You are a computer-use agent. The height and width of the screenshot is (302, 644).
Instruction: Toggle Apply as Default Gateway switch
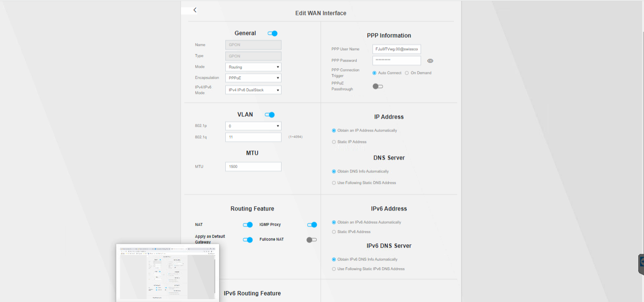(x=248, y=240)
